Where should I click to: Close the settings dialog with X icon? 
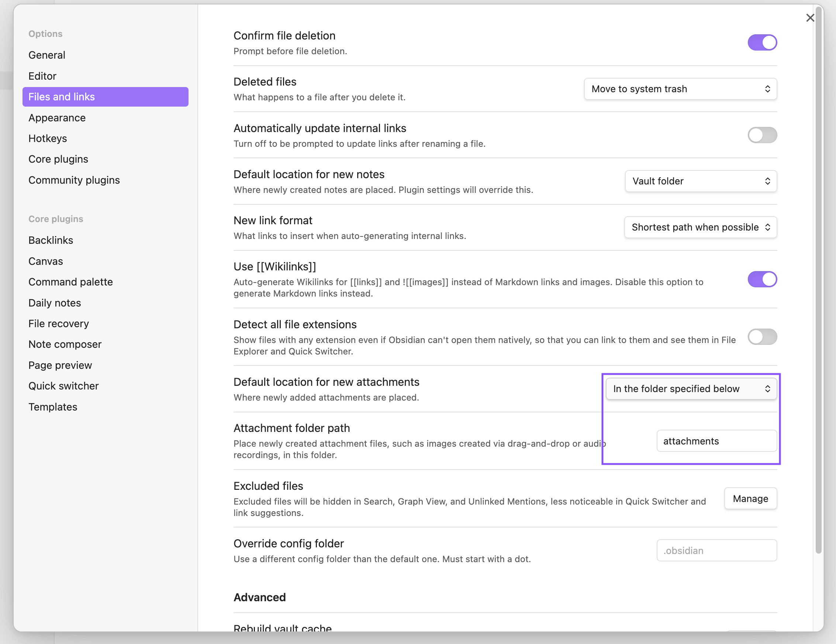coord(809,18)
